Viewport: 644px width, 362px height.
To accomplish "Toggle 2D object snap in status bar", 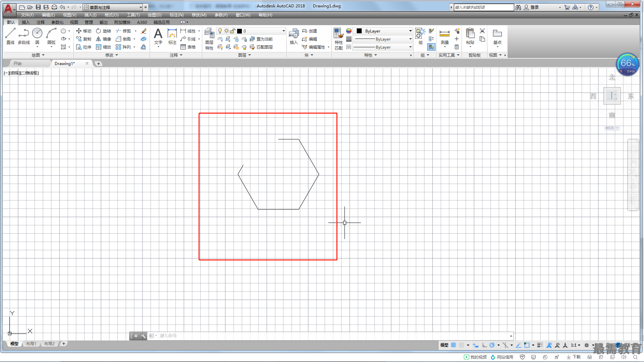I will (x=527, y=345).
